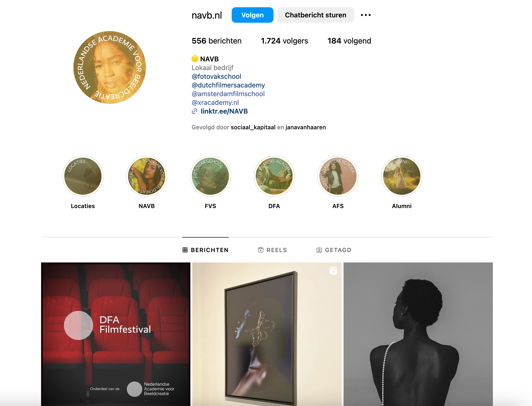Open the three-dots options menu
The width and height of the screenshot is (532, 406).
coord(366,15)
